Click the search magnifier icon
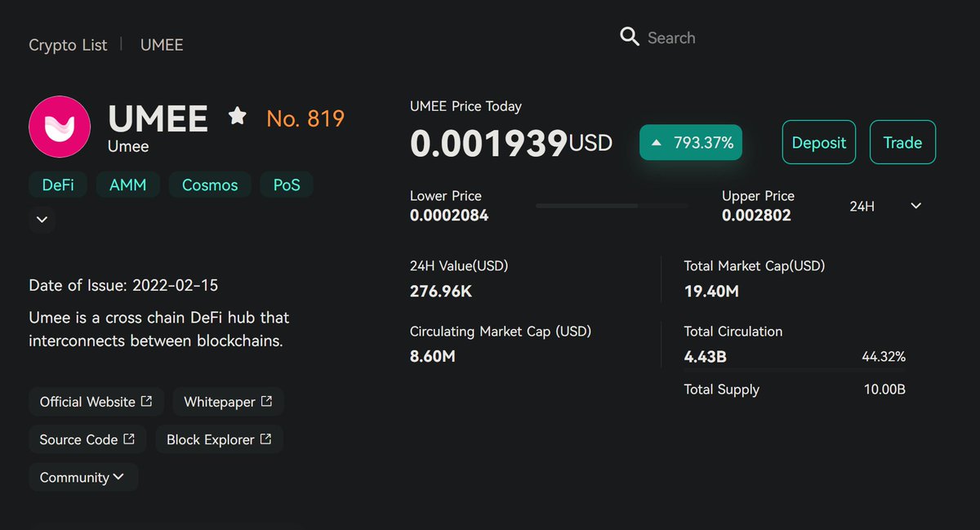Image resolution: width=980 pixels, height=530 pixels. pos(629,37)
